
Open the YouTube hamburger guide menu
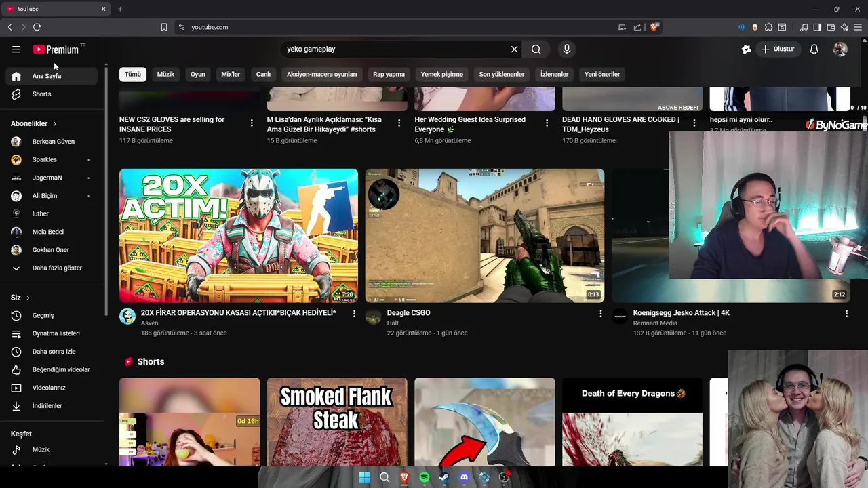coord(16,49)
